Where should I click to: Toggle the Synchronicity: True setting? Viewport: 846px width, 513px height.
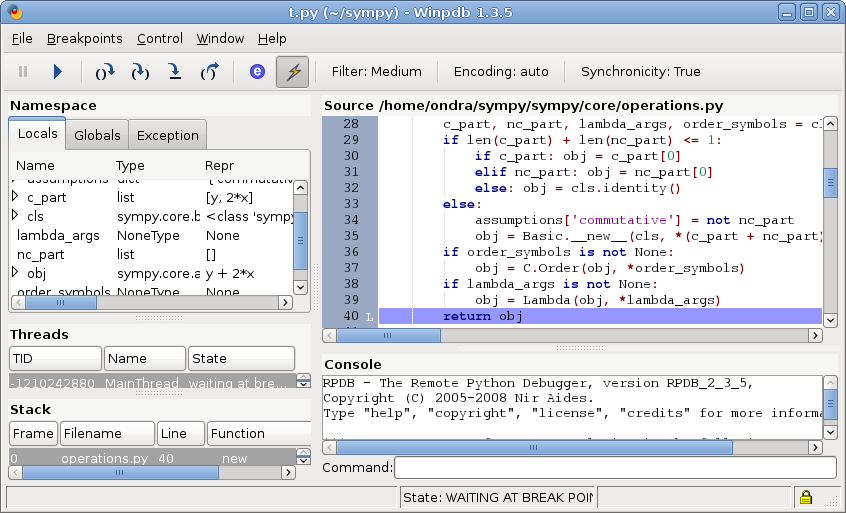coord(640,72)
